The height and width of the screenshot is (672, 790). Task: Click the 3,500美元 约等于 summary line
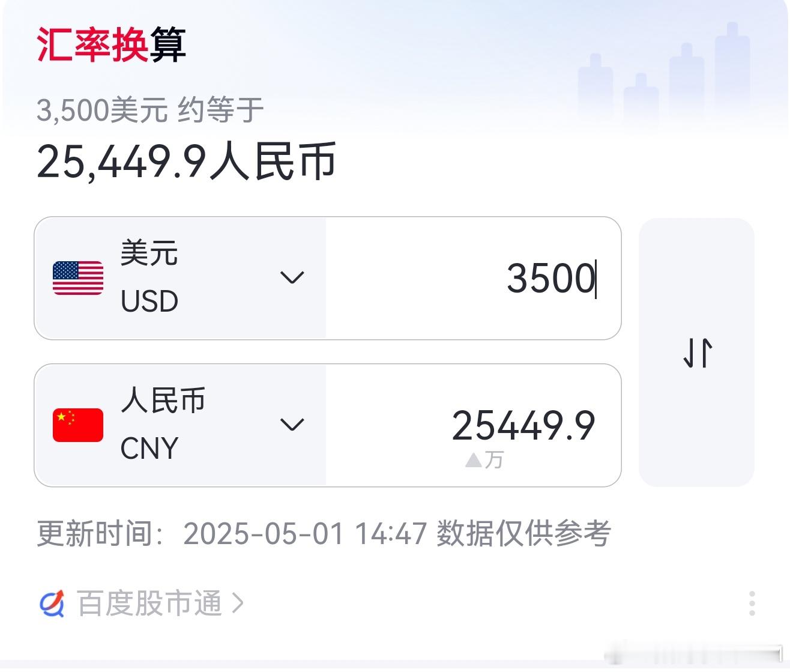pyautogui.click(x=150, y=110)
